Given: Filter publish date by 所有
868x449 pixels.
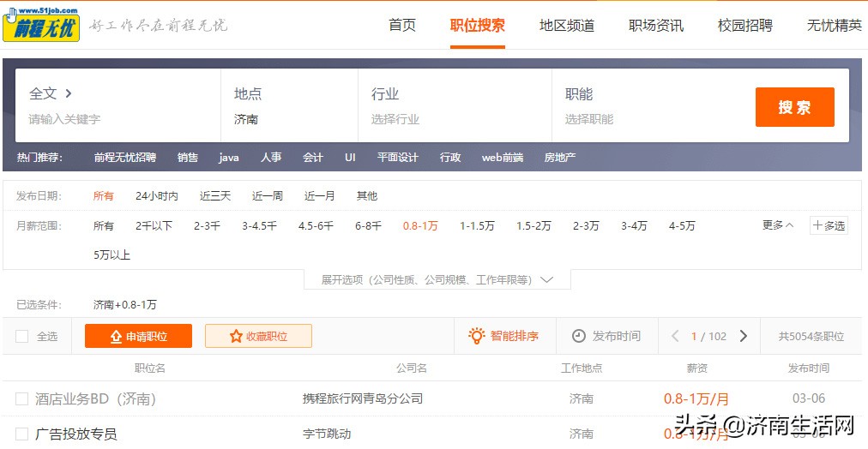Looking at the screenshot, I should 104,195.
